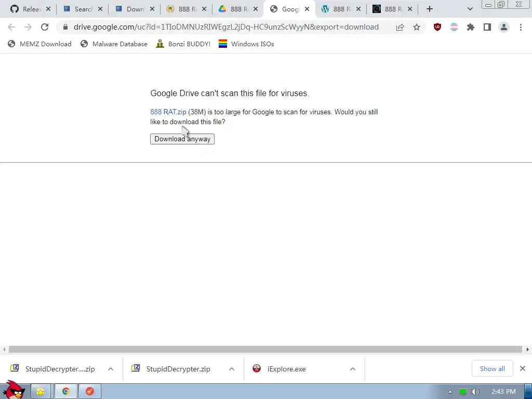Click the scroll right arrow
The height and width of the screenshot is (399, 532).
[528, 349]
